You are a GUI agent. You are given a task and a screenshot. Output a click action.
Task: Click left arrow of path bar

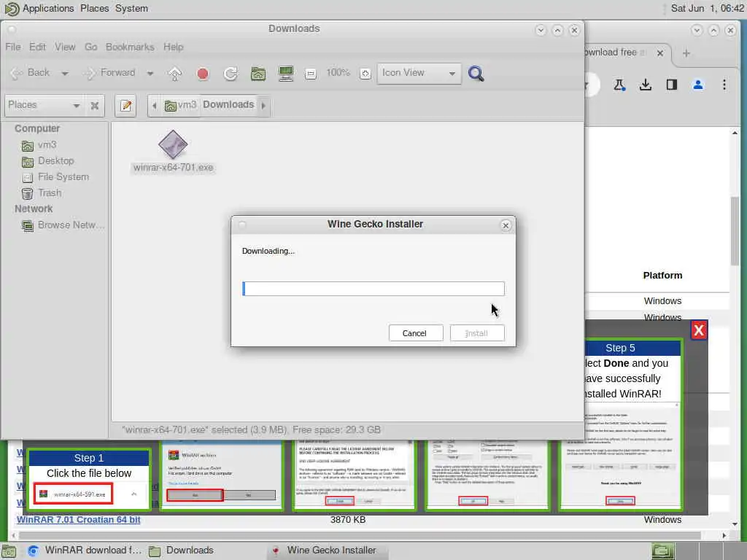154,105
